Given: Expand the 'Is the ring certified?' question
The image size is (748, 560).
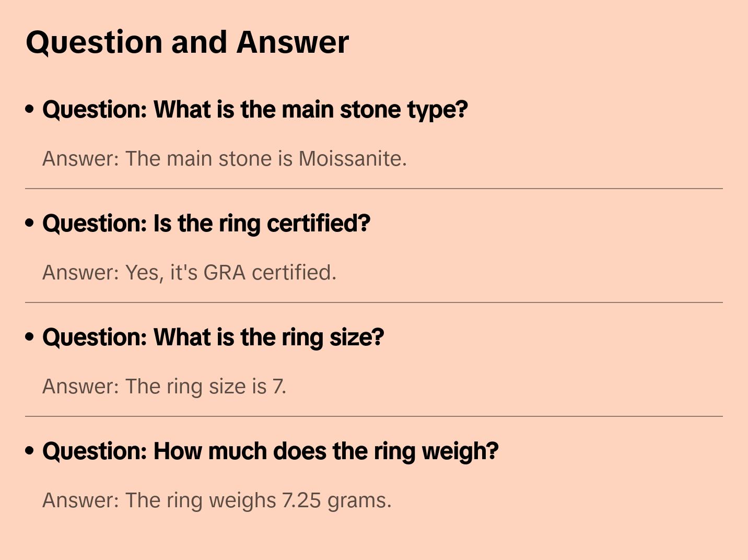Looking at the screenshot, I should [x=206, y=224].
